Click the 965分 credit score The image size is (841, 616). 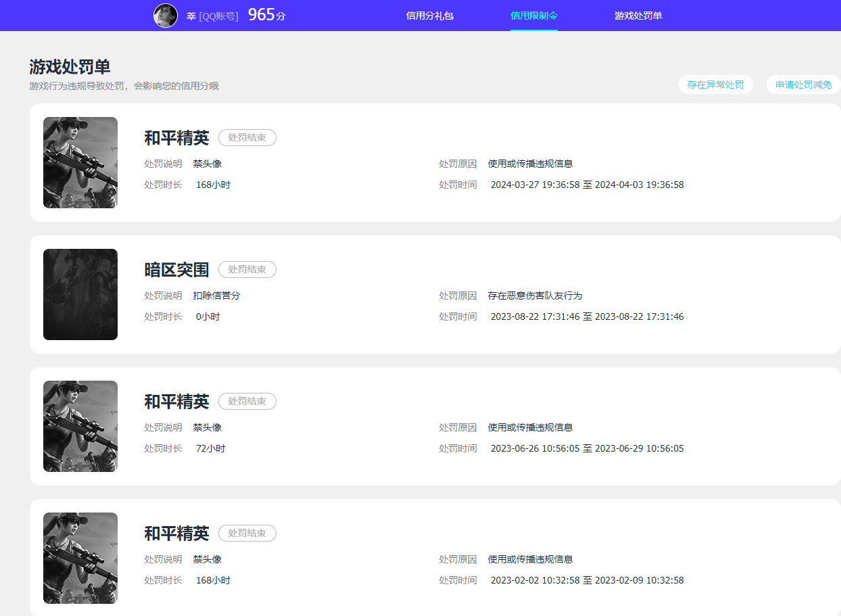click(x=266, y=15)
